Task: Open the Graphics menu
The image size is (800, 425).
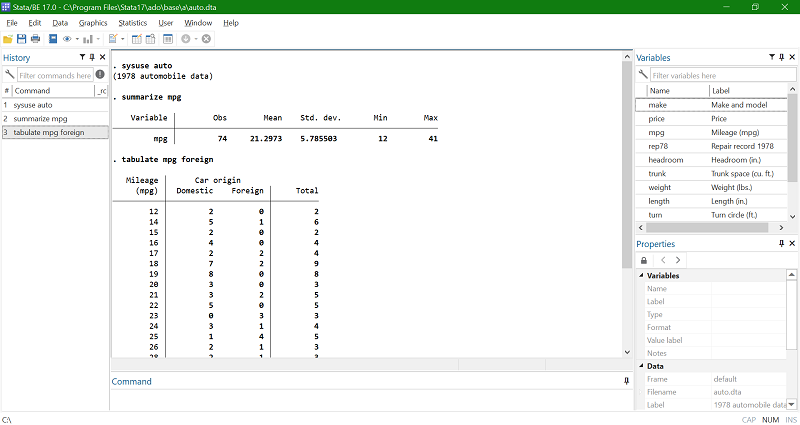Action: pyautogui.click(x=93, y=22)
